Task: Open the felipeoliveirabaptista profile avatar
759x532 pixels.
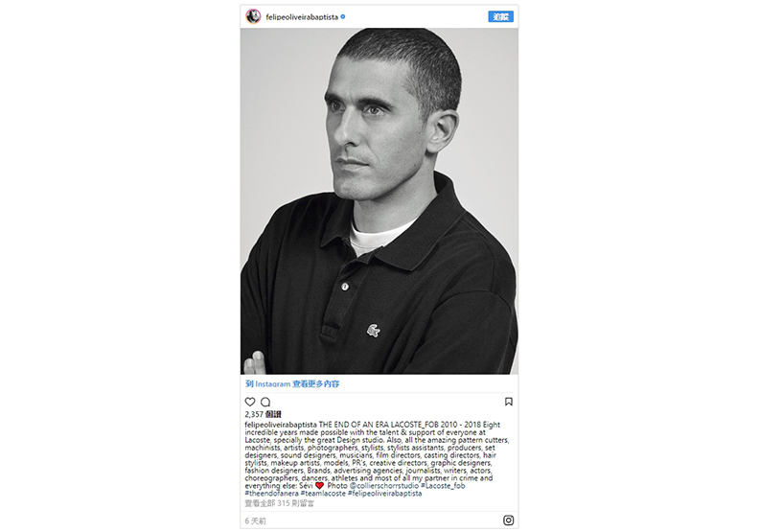Action: pos(253,16)
